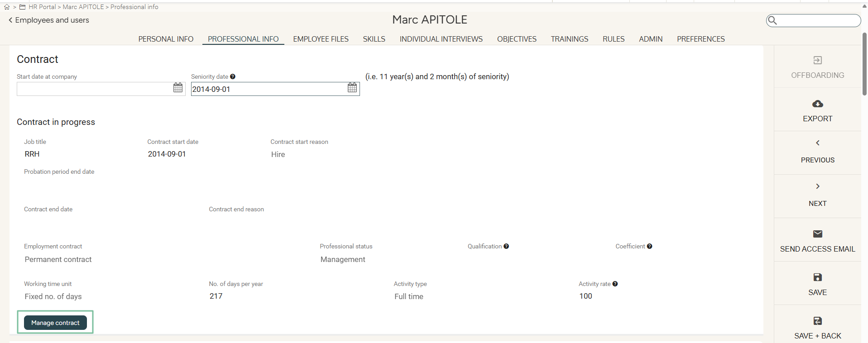Click the Send Access Email envelope icon
Viewport: 868px width, 343px height.
coord(817,234)
